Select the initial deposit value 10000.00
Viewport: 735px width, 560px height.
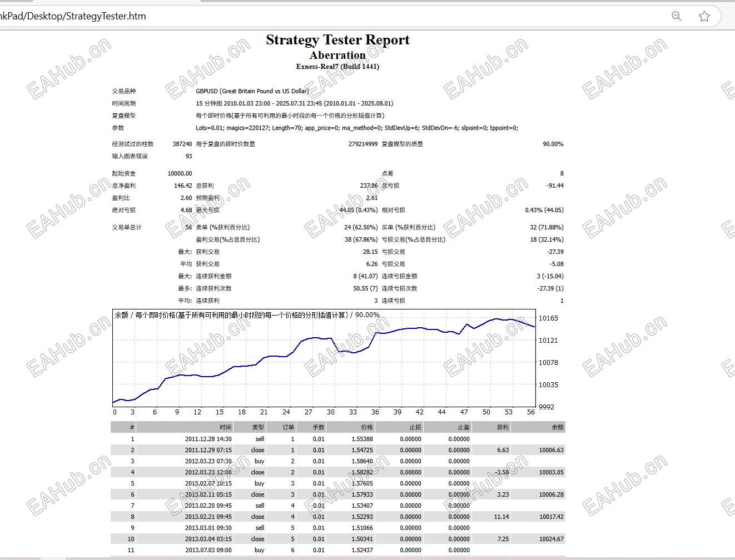pyautogui.click(x=180, y=173)
